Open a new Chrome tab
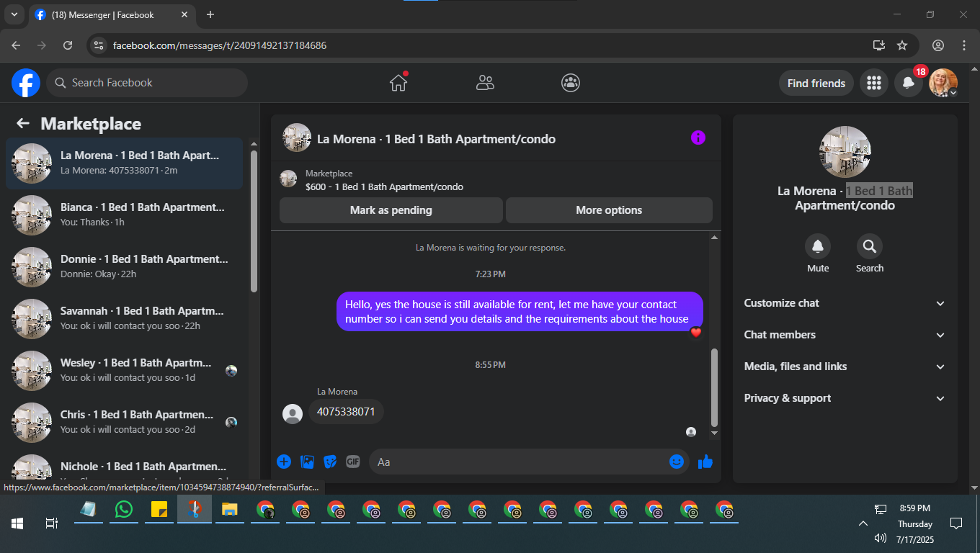The image size is (980, 553). click(210, 14)
